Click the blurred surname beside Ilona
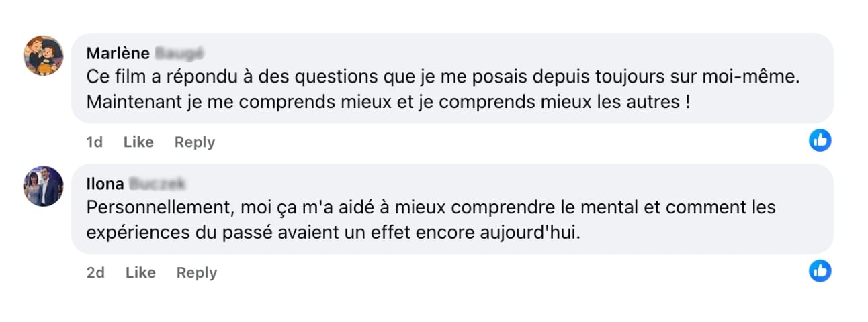 coord(157,184)
